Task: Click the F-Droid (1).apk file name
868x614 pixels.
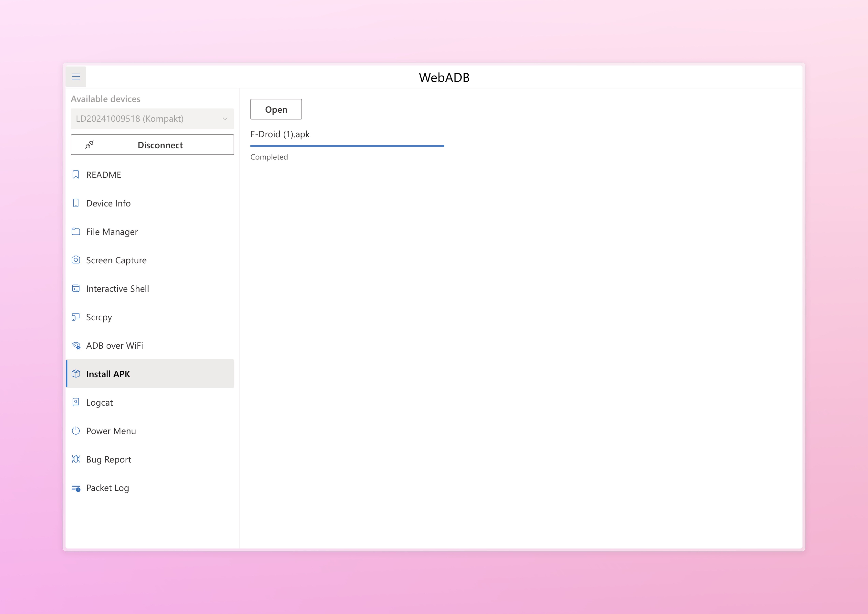Action: pyautogui.click(x=280, y=134)
